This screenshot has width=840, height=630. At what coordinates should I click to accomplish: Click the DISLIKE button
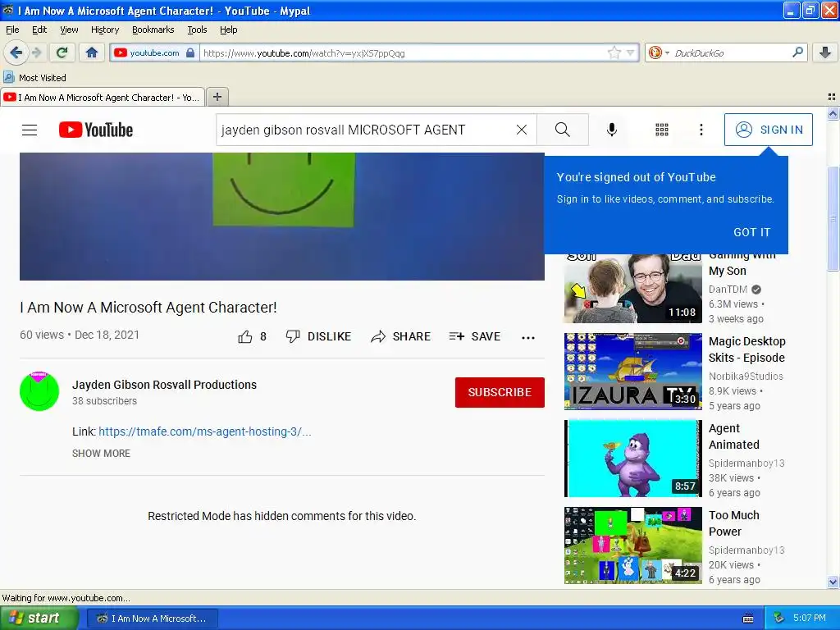tap(318, 336)
